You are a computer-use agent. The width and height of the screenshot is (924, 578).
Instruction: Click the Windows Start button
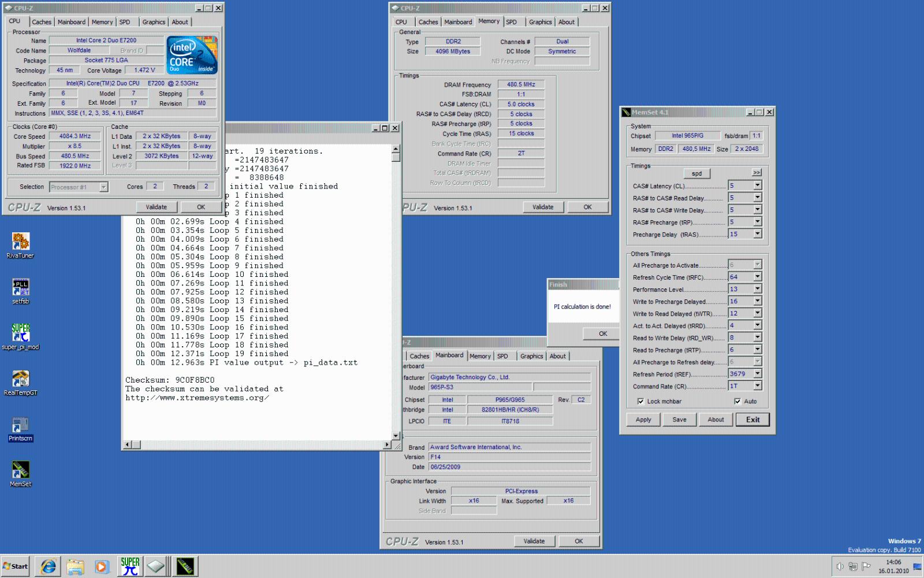[x=16, y=566]
